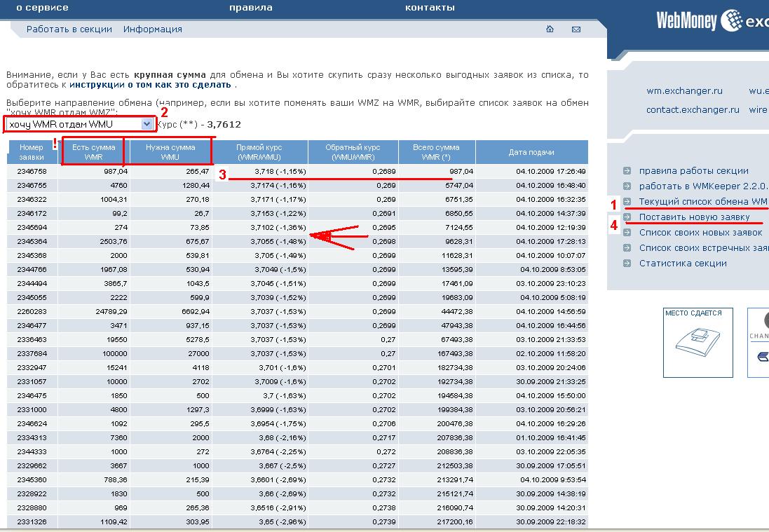This screenshot has width=769, height=532.
Task: Click the home icon in section bar
Action: (550, 29)
